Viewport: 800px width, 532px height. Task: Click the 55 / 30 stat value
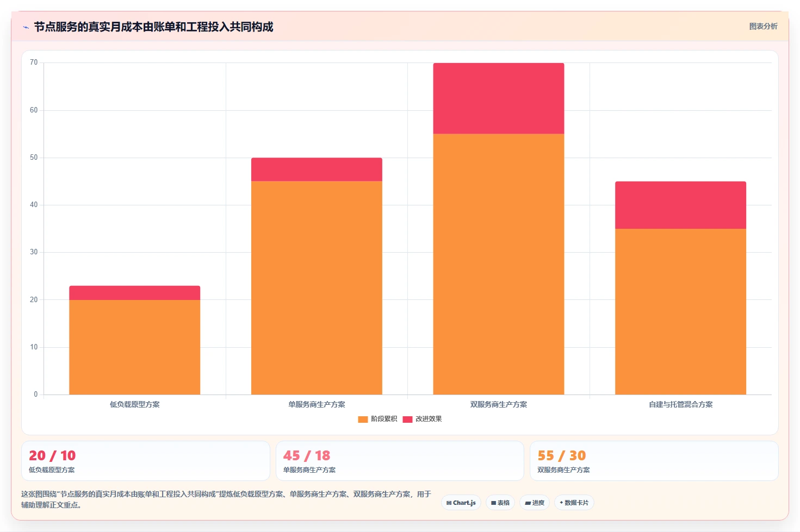point(562,455)
